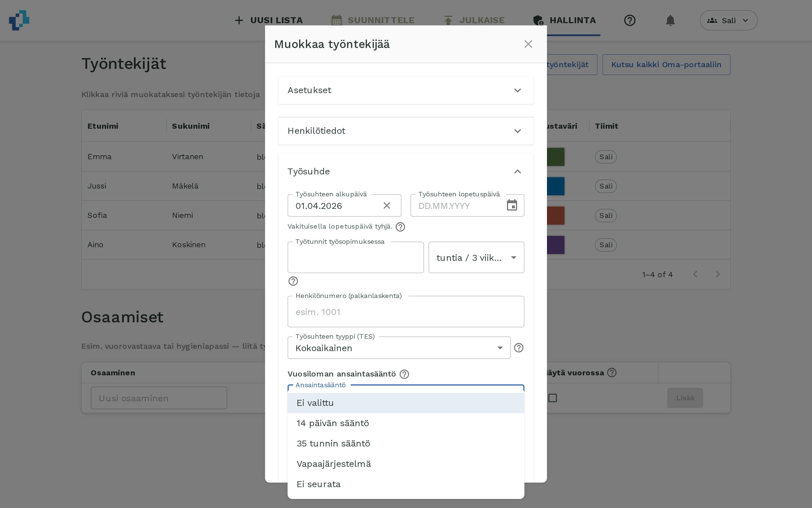Open the Hallinta tab
Viewport: 812px width, 508px height.
pos(564,21)
